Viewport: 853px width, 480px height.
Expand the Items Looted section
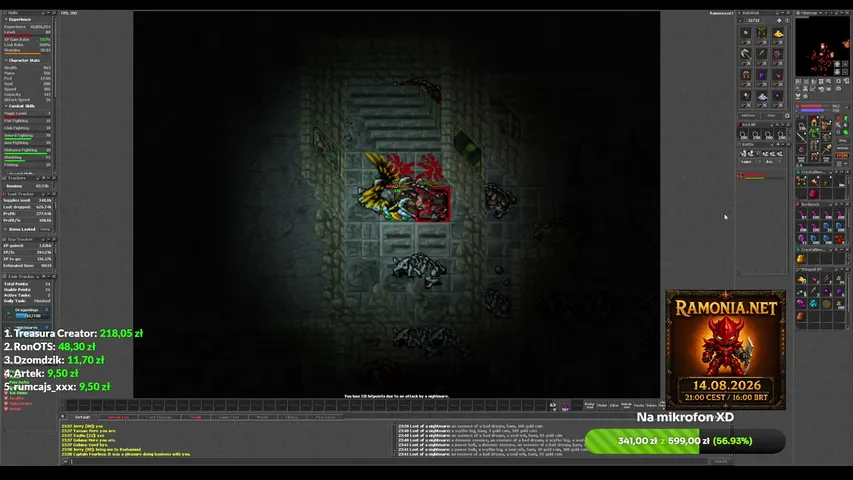(x=5, y=229)
